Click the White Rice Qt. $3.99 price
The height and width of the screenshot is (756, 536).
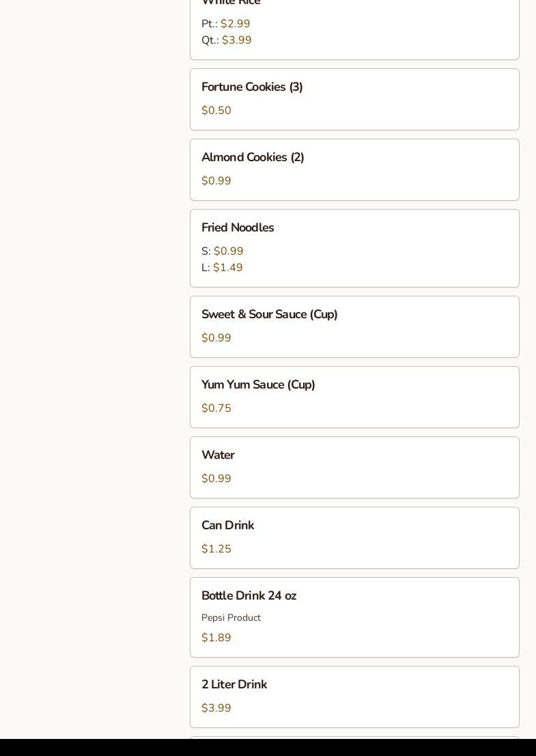pos(237,40)
